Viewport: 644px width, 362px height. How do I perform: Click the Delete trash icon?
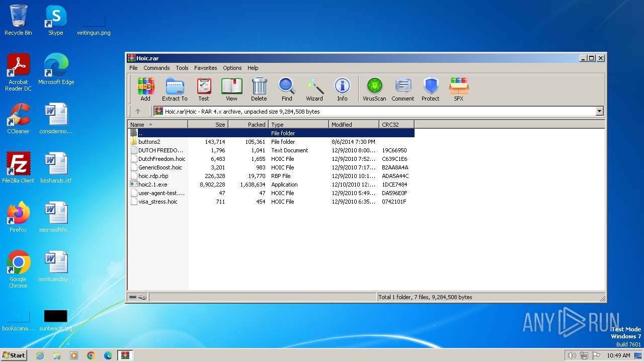pyautogui.click(x=259, y=89)
